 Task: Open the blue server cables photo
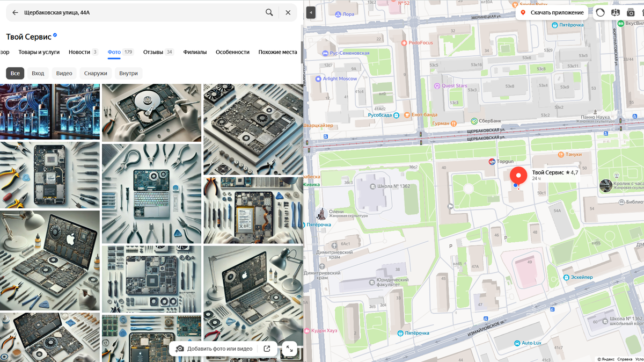(50, 111)
